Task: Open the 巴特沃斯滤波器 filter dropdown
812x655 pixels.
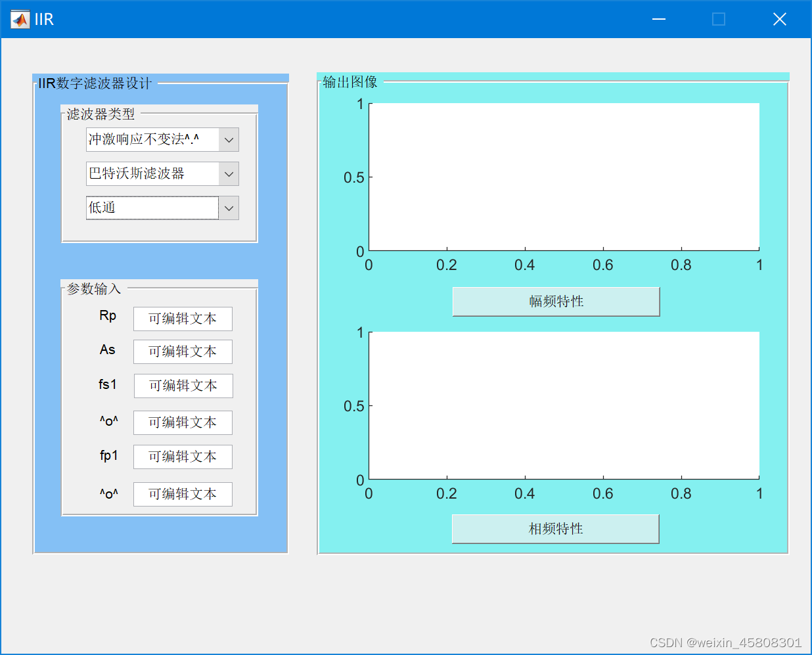Action: (228, 173)
